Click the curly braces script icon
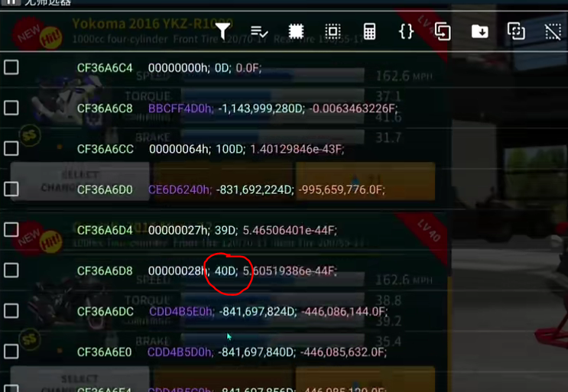The width and height of the screenshot is (568, 392). point(406,31)
